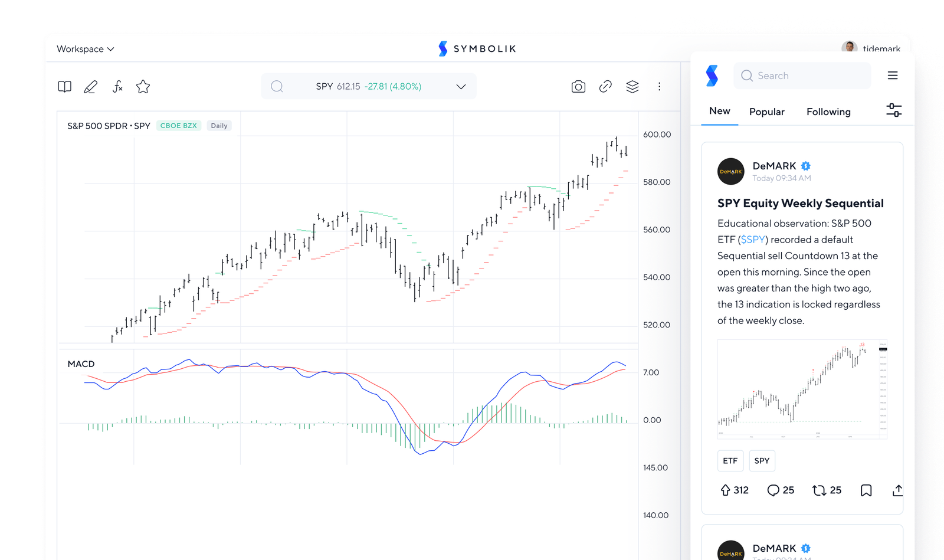This screenshot has height=560, width=944.
Task: Add SPY to favorites with star icon
Action: [x=143, y=87]
